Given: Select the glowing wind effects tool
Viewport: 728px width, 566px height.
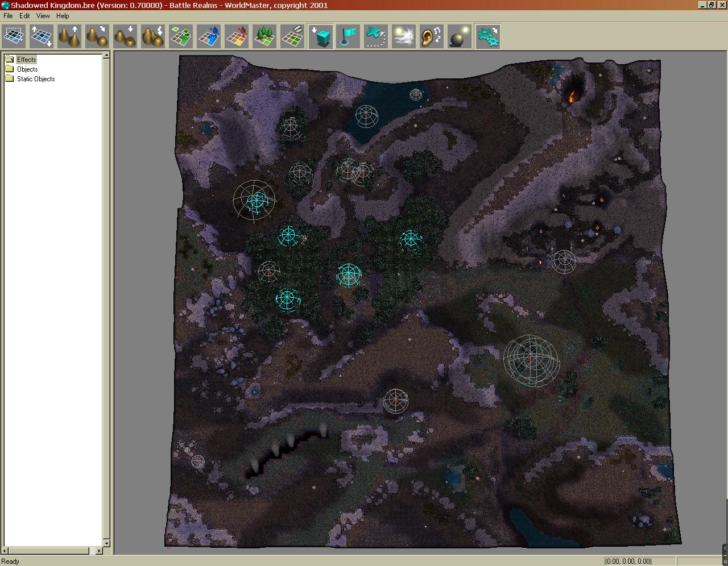Looking at the screenshot, I should 404,36.
